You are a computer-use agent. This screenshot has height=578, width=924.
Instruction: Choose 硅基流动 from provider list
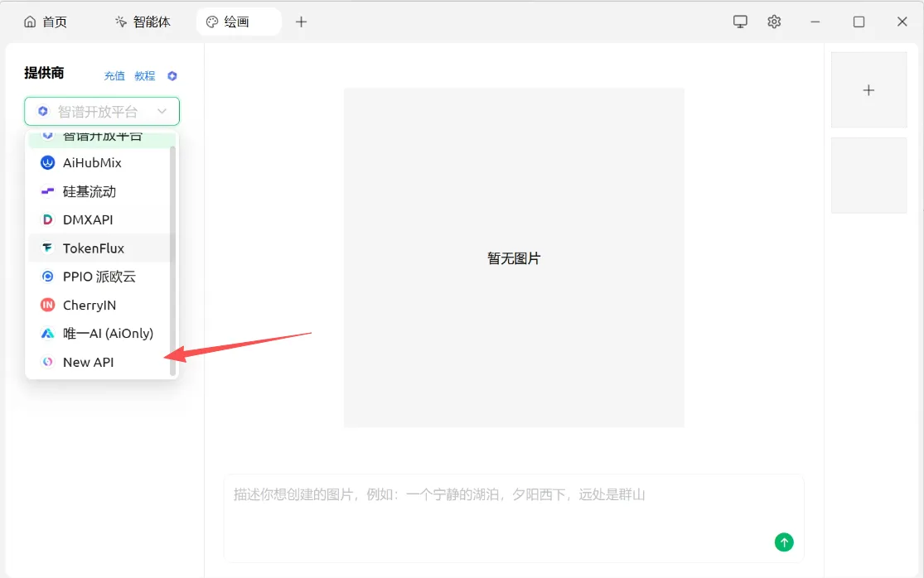99,191
